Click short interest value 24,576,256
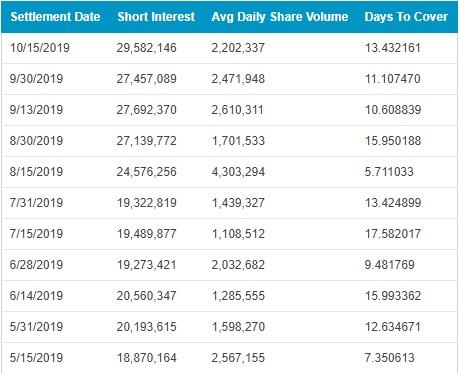This screenshot has height=373, width=459. coord(147,172)
